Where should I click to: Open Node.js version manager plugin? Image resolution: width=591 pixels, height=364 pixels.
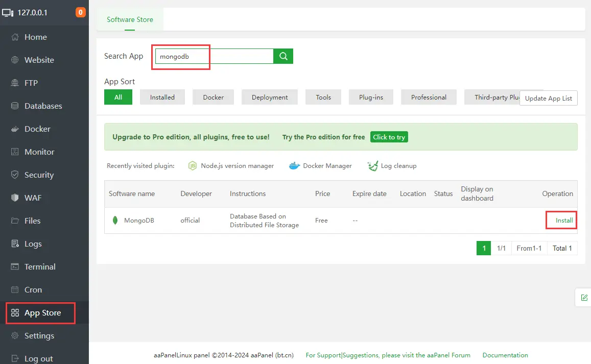(x=237, y=166)
